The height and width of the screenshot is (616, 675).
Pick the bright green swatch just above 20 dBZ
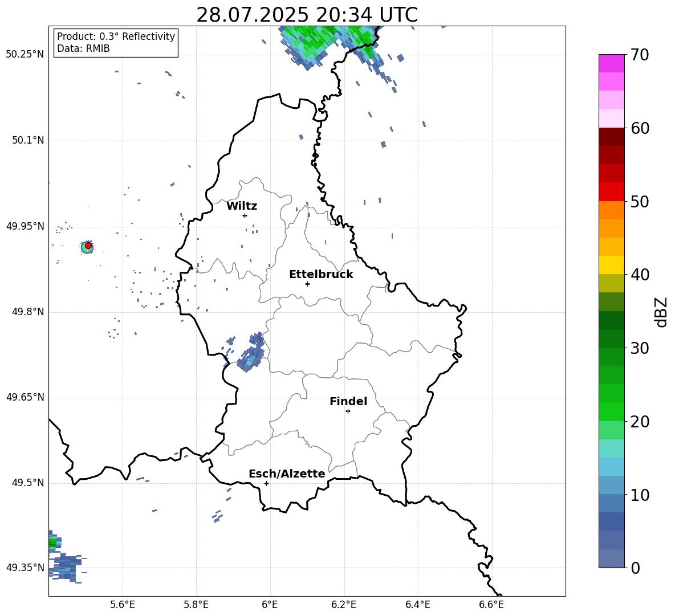611,411
